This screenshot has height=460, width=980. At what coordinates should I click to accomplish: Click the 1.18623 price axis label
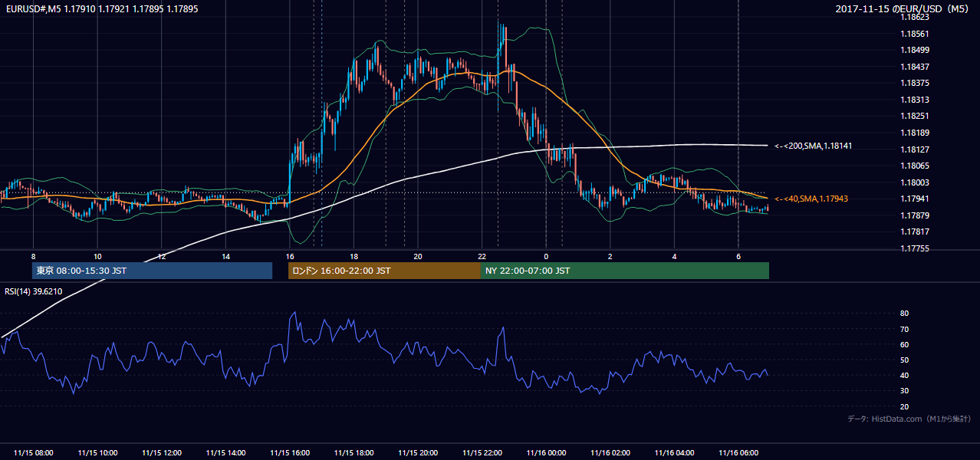point(916,17)
